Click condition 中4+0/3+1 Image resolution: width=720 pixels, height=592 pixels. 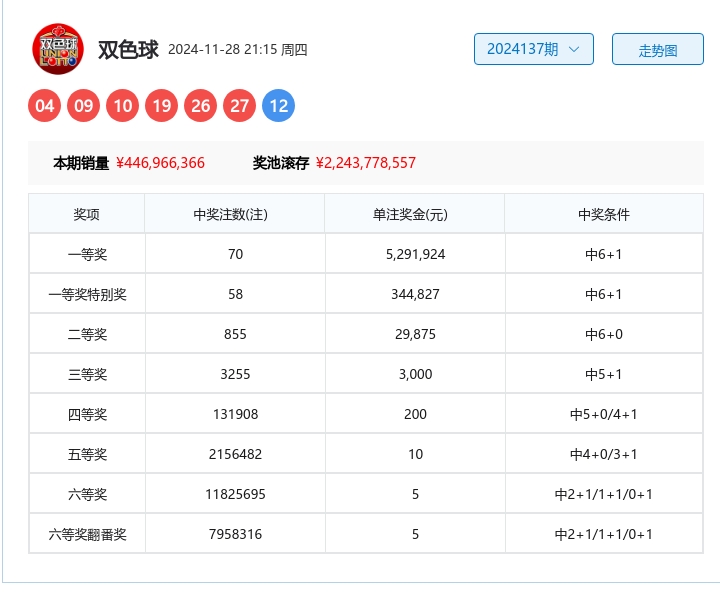(x=604, y=454)
